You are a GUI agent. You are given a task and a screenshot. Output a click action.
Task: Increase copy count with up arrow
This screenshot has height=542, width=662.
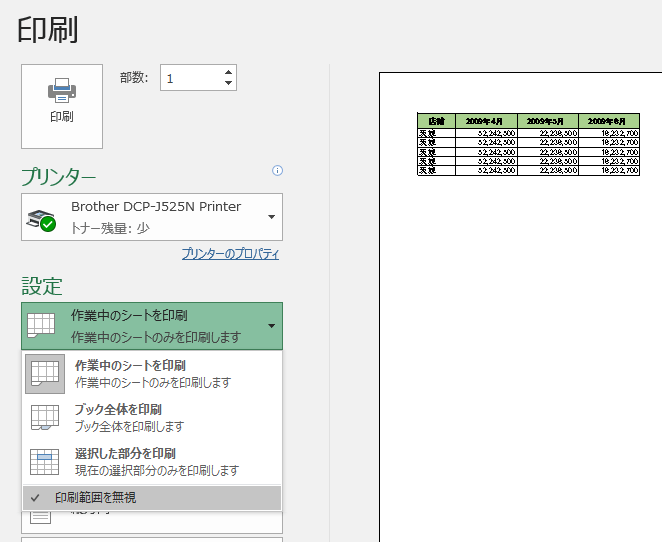[x=228, y=72]
